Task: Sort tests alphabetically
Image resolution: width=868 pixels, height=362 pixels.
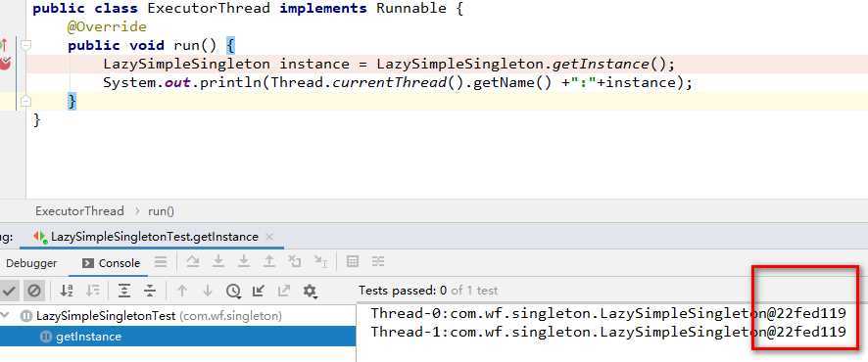Action: (67, 291)
